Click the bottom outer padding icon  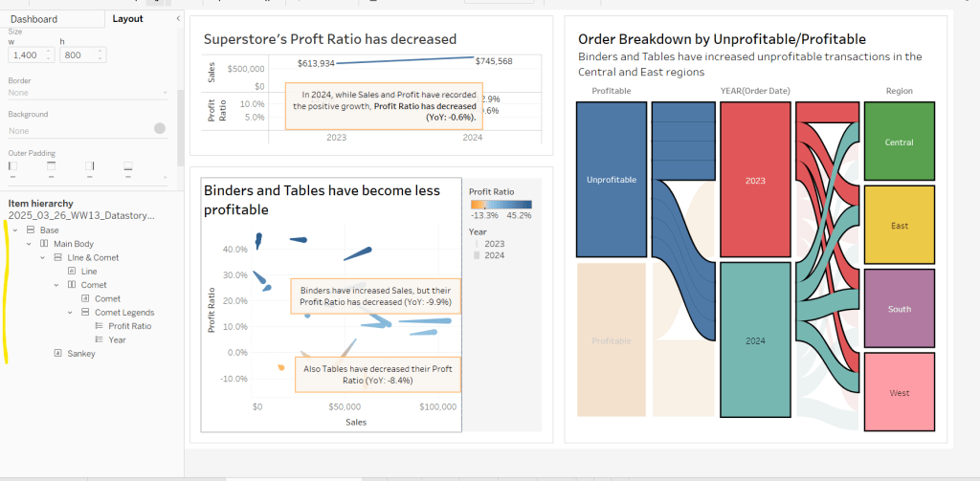tap(127, 165)
